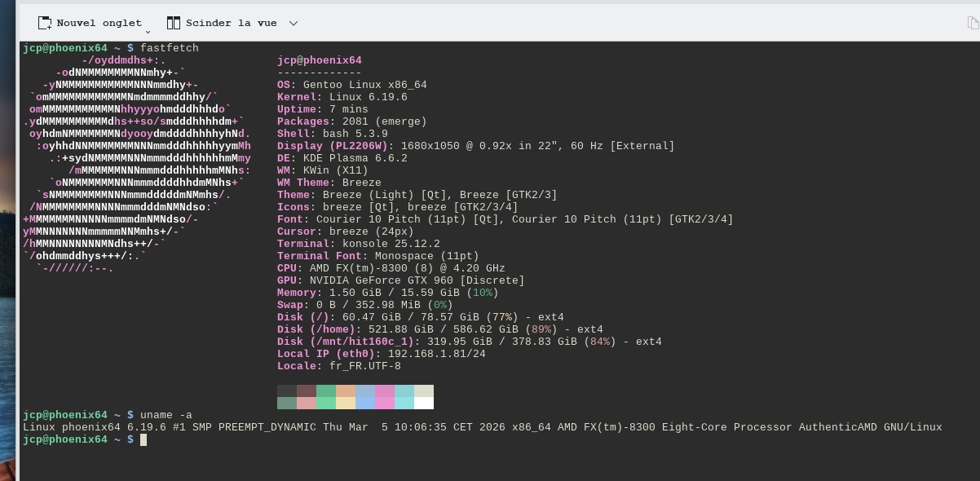Click the local IP address 192.168.1.81/24
The width and height of the screenshot is (980, 481).
coord(436,354)
